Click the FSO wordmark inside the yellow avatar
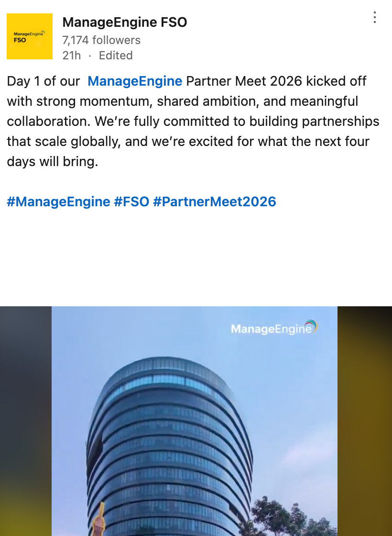This screenshot has width=392, height=536. [20, 41]
